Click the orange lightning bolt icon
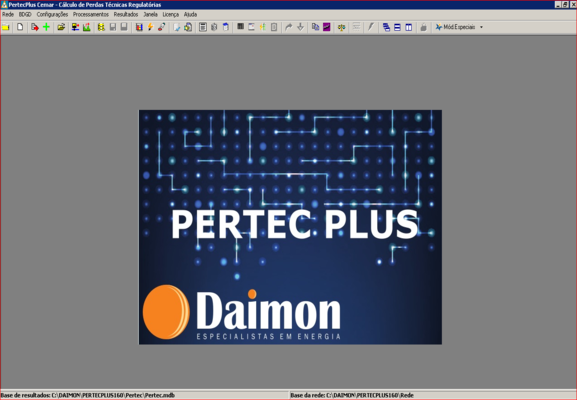577x400 pixels. (x=150, y=27)
